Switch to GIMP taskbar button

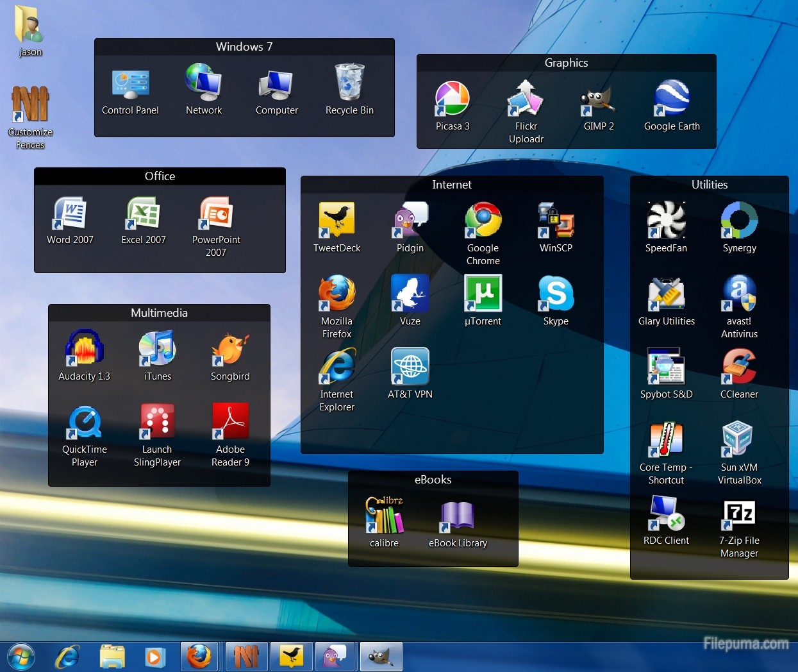[381, 657]
